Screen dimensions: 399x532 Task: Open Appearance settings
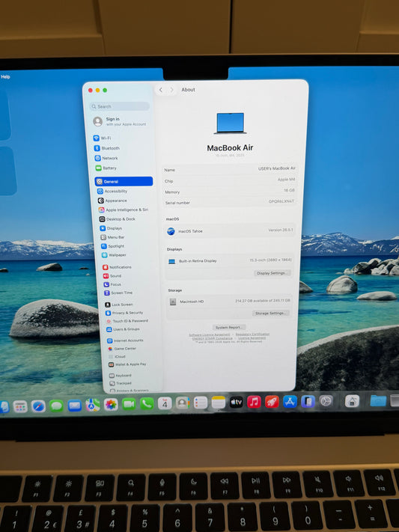(x=112, y=201)
